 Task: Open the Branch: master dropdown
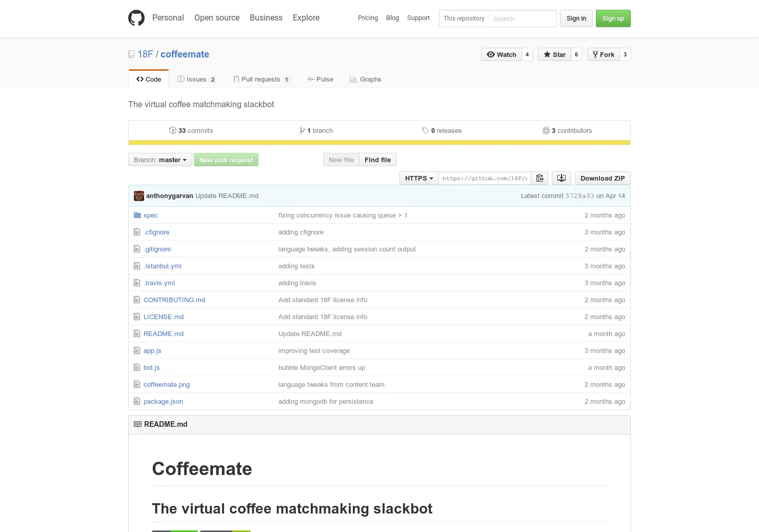(x=160, y=160)
